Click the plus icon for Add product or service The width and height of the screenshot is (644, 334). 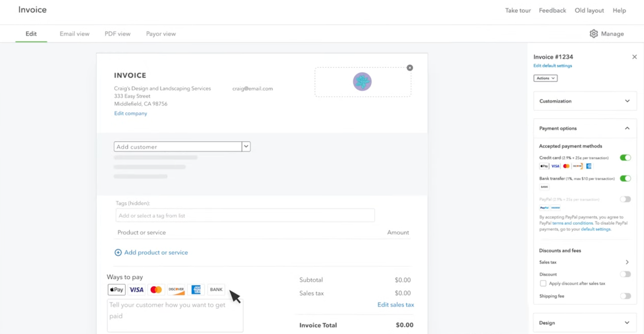pyautogui.click(x=118, y=253)
